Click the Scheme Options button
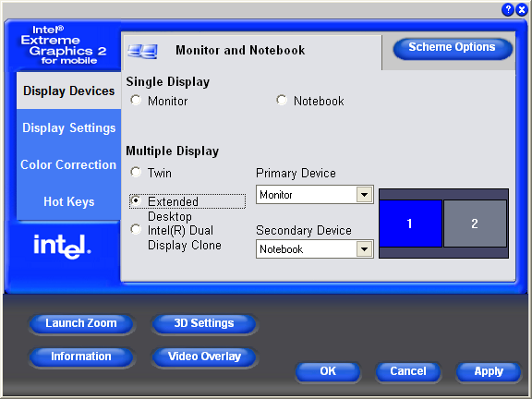The image size is (532, 399). [x=453, y=48]
